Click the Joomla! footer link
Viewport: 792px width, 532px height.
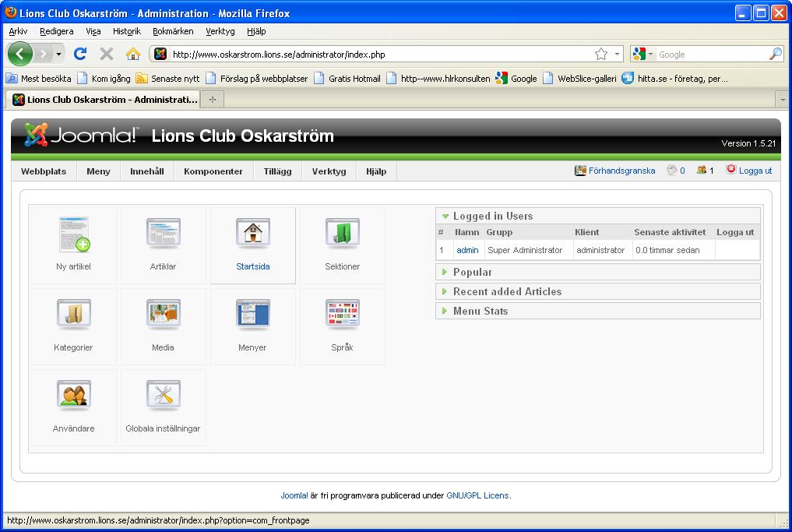pyautogui.click(x=294, y=495)
